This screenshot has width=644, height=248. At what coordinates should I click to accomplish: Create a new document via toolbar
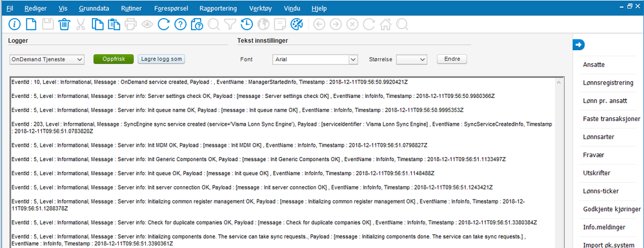(x=31, y=24)
